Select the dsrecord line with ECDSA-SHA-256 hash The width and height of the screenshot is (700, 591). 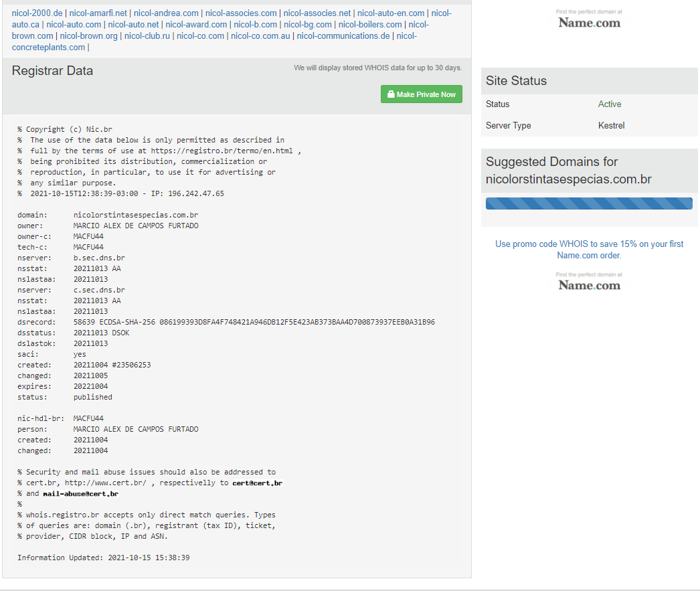pos(226,322)
